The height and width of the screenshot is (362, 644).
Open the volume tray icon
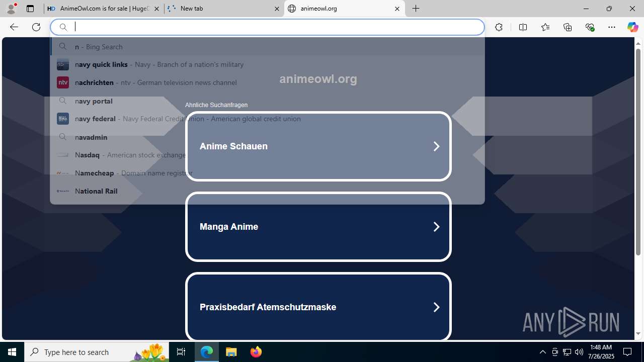pos(579,352)
